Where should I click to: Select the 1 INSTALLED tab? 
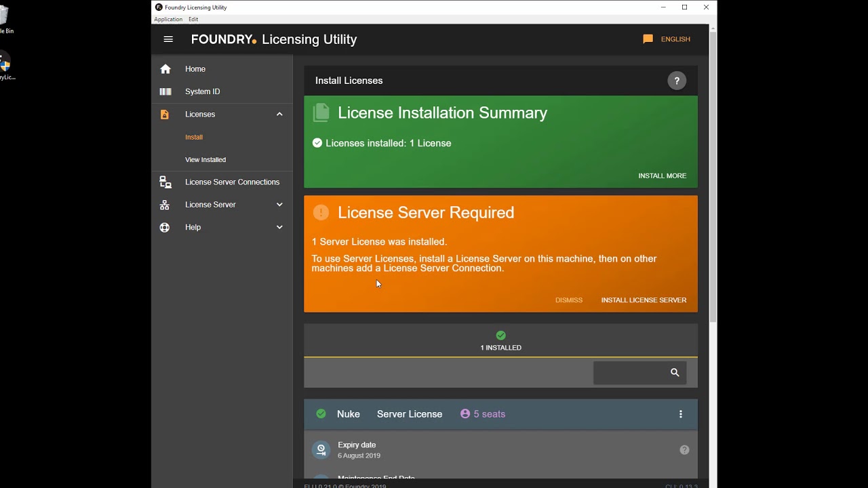click(x=500, y=341)
